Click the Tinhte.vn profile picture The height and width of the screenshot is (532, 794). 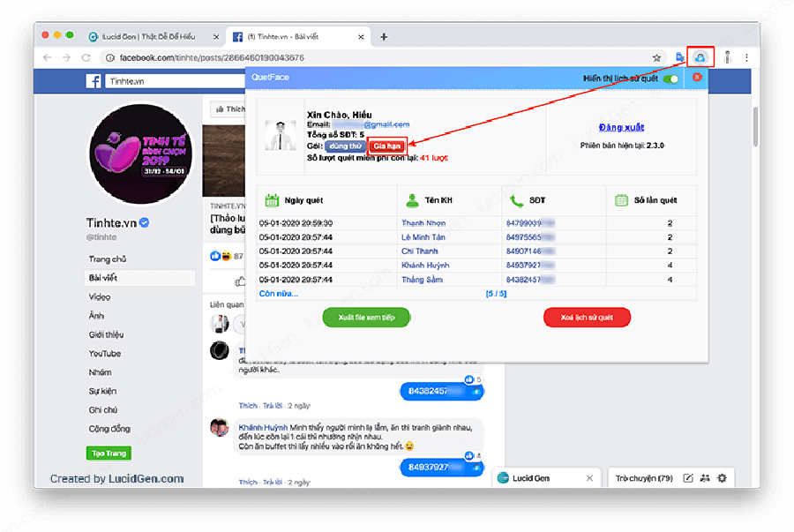(141, 154)
